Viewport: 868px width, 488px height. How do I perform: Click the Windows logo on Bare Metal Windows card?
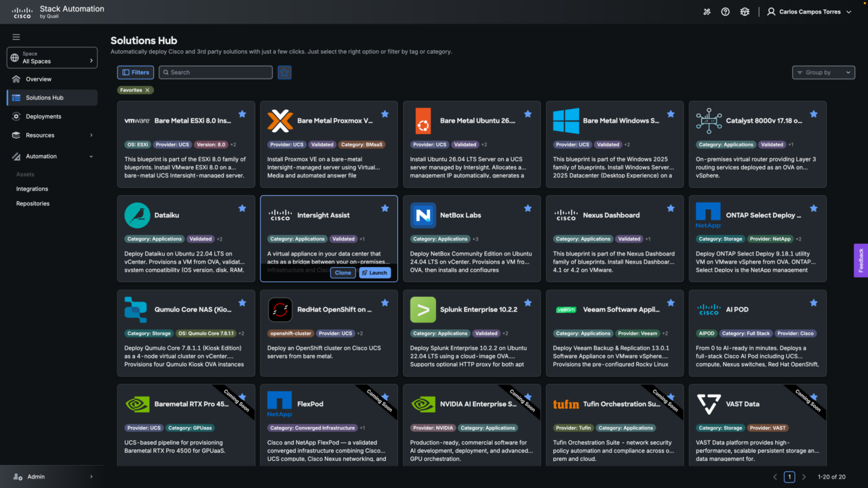(566, 121)
